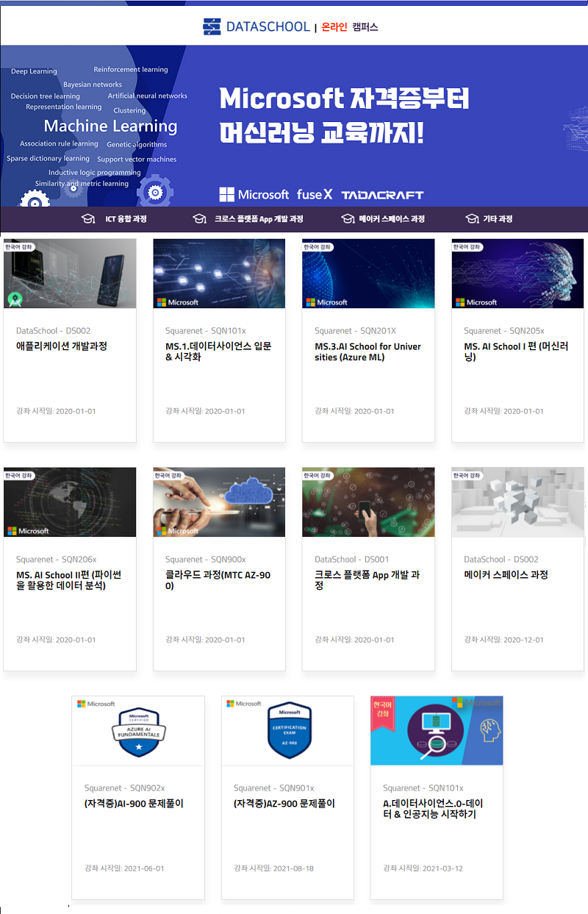Open MS.1.데이터사이언스 입문 & 시각화 title
The height and width of the screenshot is (914, 588).
point(218,351)
